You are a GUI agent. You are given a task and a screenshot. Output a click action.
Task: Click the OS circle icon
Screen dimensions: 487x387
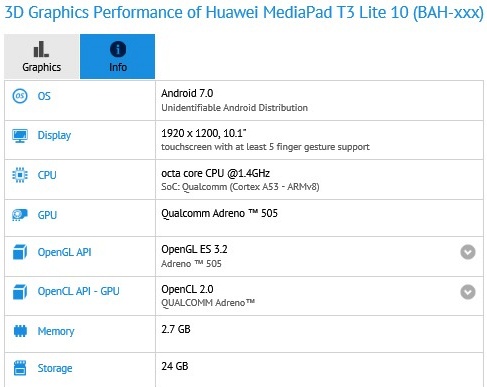(20, 96)
